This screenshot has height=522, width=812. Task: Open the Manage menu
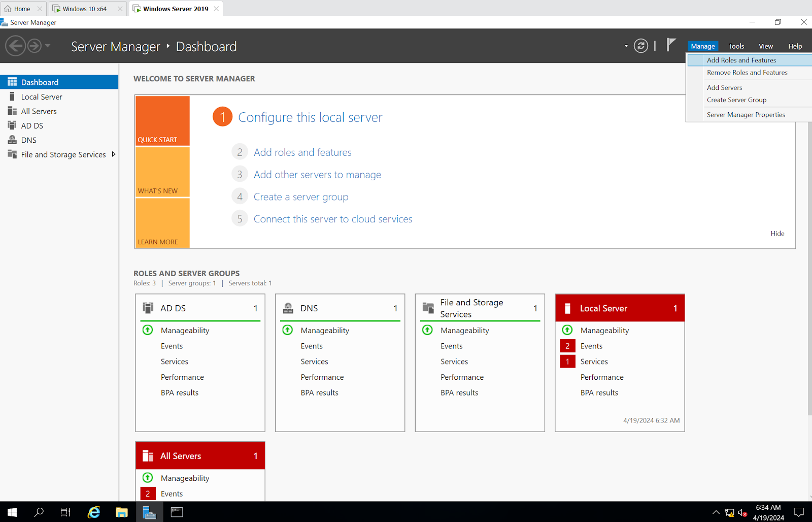click(703, 46)
